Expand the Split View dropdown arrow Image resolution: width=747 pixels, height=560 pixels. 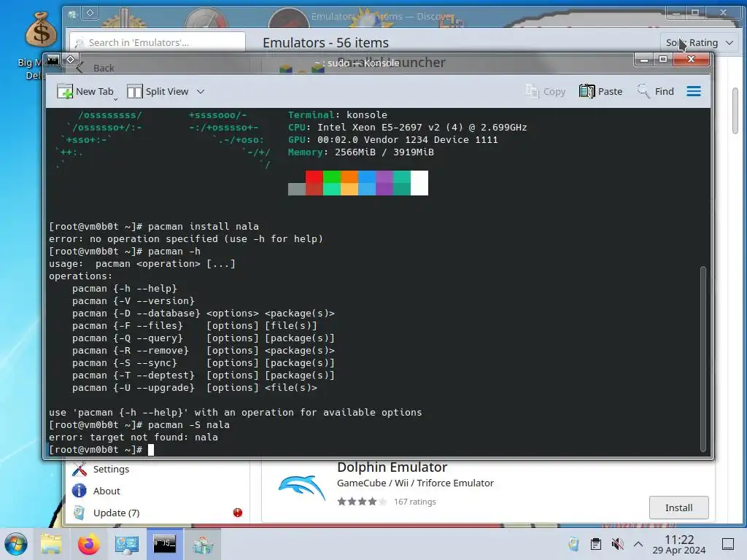(x=201, y=91)
